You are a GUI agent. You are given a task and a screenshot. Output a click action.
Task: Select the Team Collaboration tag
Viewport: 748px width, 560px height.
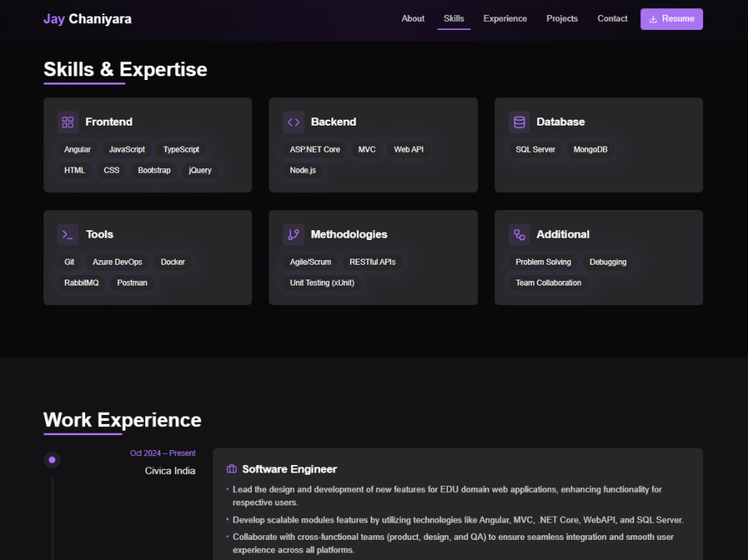(548, 283)
